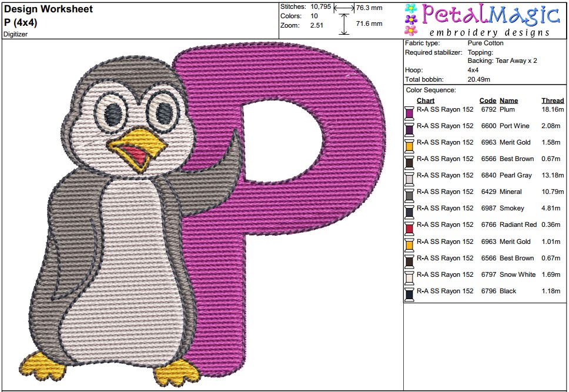
Task: Click the Mineral thread spool icon
Action: 409,195
